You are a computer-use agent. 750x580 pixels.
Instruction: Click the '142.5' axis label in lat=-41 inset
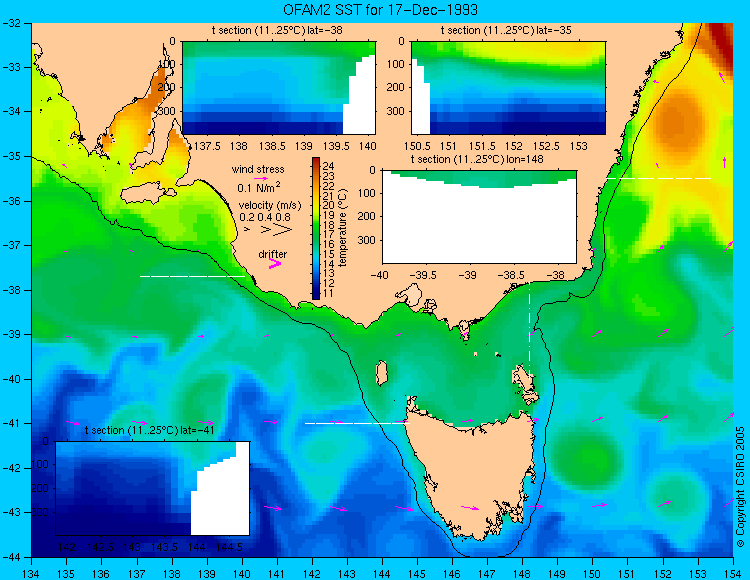100,547
